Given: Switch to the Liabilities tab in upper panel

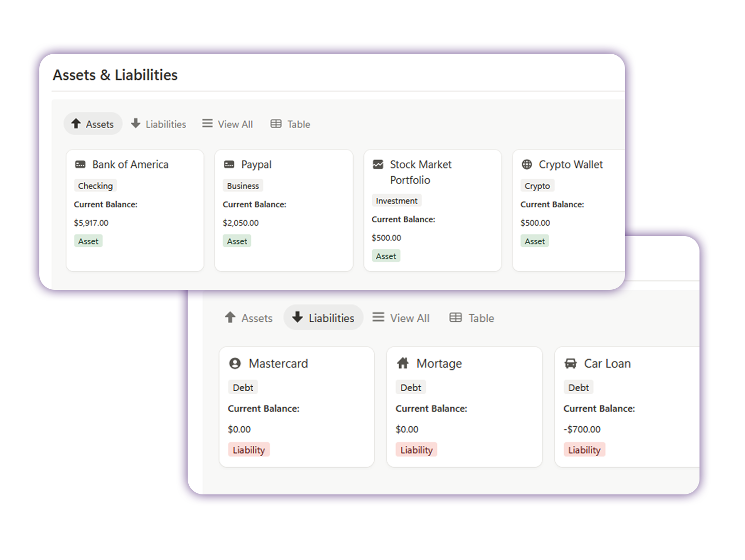Looking at the screenshot, I should [x=158, y=124].
